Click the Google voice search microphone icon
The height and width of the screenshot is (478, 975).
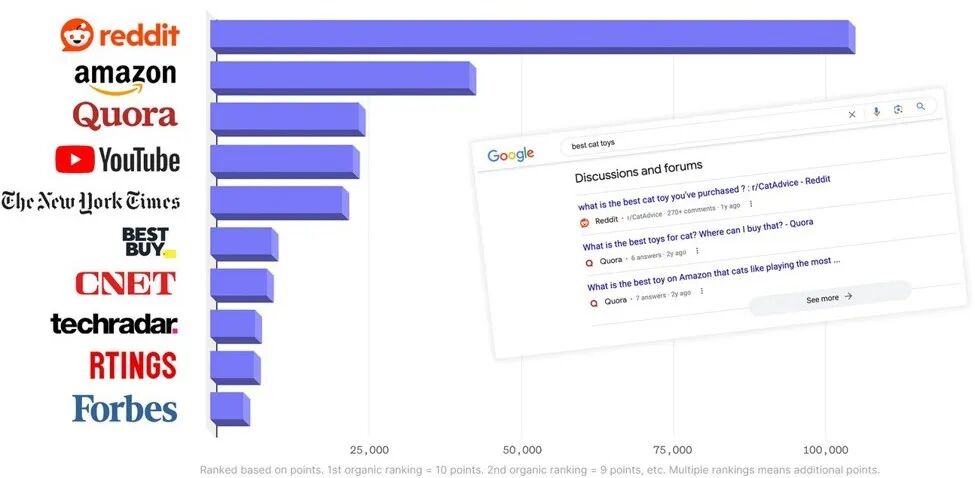click(x=876, y=112)
